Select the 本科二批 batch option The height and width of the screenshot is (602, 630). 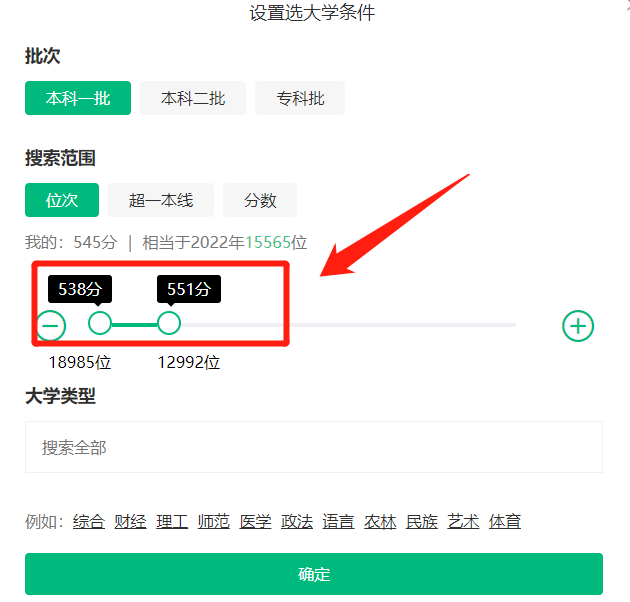193,98
